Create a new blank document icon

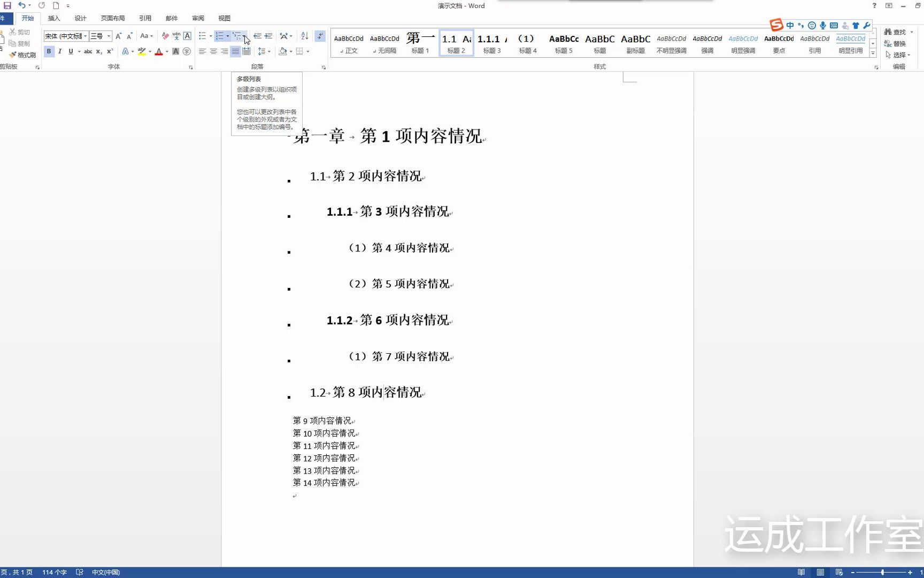pos(56,5)
